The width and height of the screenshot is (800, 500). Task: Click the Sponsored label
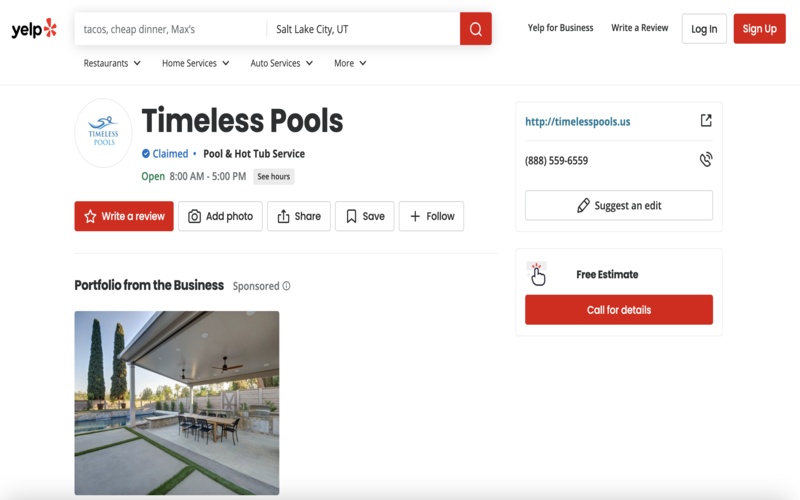coord(256,286)
